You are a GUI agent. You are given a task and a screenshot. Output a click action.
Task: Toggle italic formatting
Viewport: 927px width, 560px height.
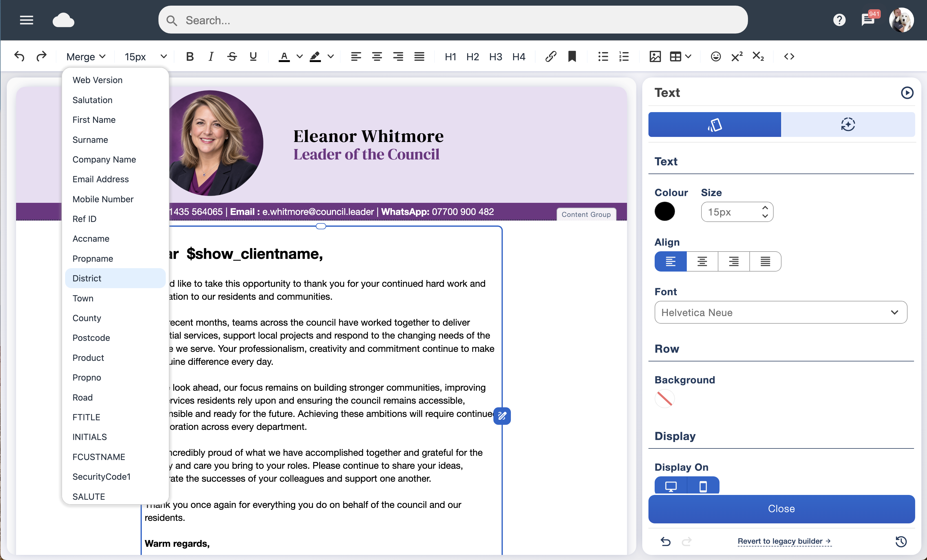click(211, 56)
